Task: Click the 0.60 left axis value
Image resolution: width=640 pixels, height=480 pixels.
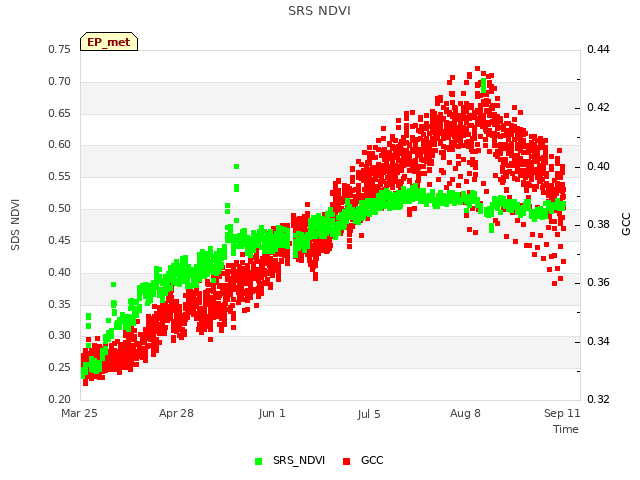Action: (x=60, y=144)
